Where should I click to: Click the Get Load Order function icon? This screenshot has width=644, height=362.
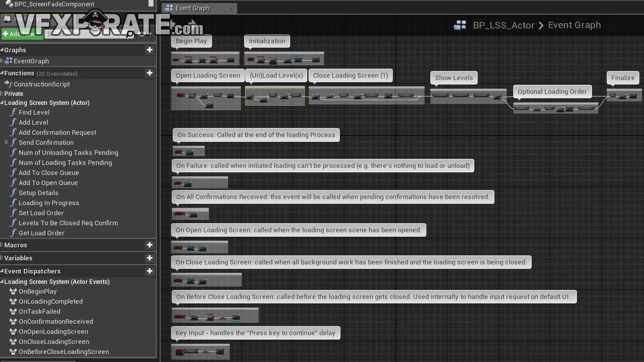coord(13,233)
